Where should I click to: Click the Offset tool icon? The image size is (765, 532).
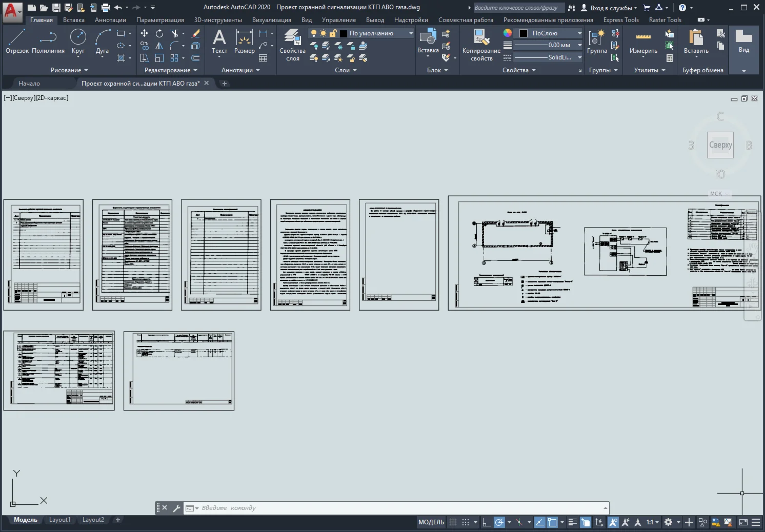tap(195, 58)
